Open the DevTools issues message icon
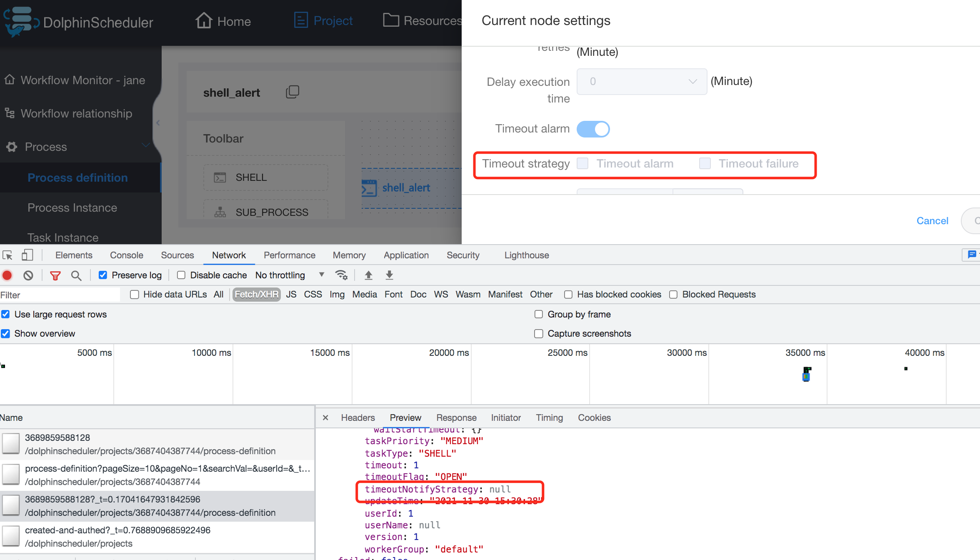This screenshot has width=980, height=560. click(x=971, y=255)
